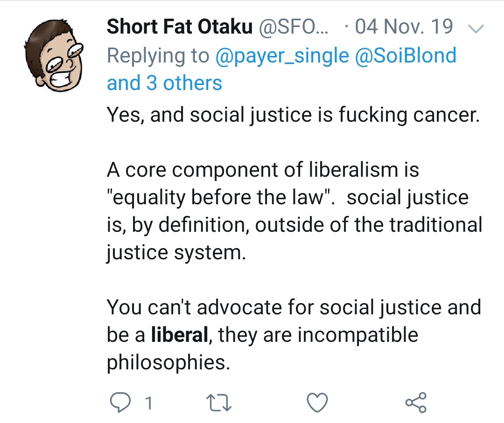
Task: Click the "A core component of liberalism" line
Action: (262, 170)
